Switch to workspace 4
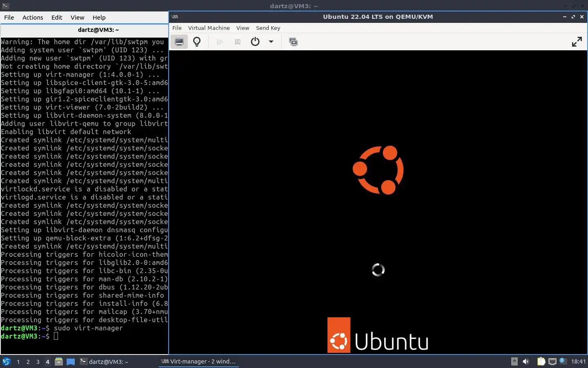The width and height of the screenshot is (588, 368). click(47, 362)
